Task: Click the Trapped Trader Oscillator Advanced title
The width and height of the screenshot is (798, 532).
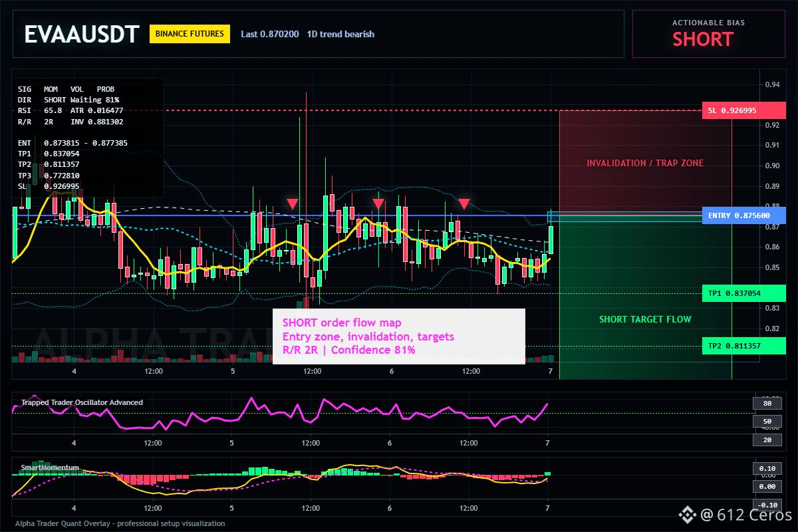Action: pos(82,402)
